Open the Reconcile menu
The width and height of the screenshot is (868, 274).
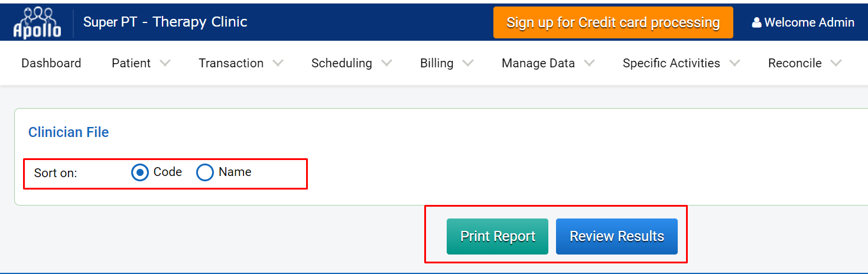coord(795,63)
